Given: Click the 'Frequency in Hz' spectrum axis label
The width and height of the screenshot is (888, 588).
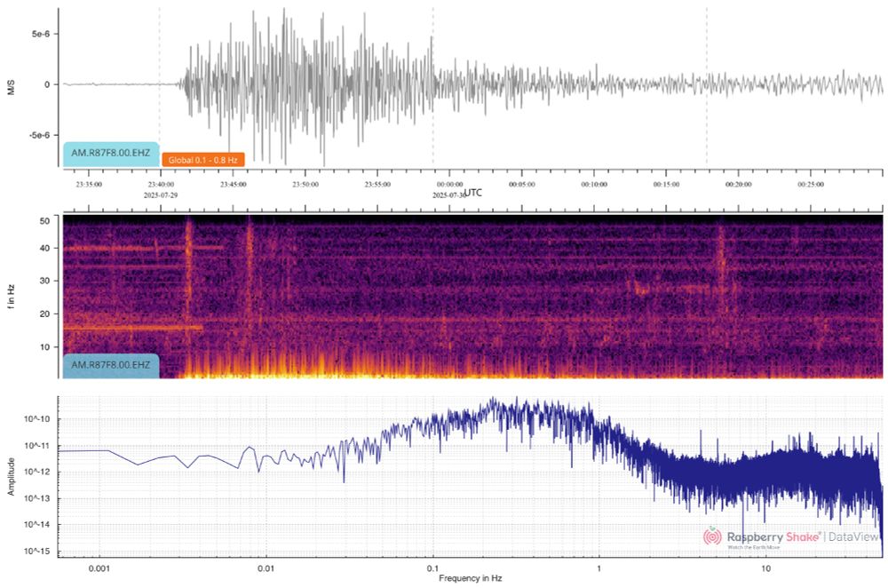Looking at the screenshot, I should point(471,577).
